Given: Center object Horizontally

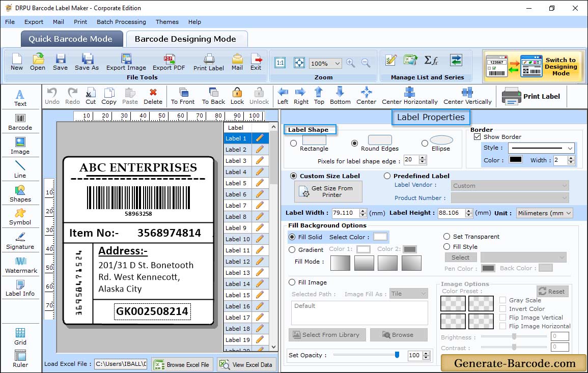Looking at the screenshot, I should (409, 96).
